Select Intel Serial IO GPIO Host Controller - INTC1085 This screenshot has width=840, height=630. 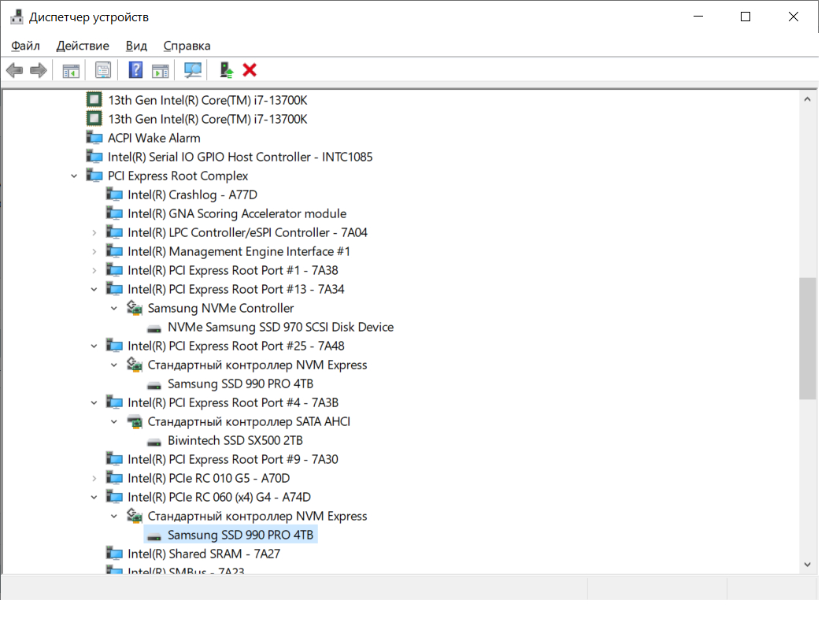pos(240,157)
